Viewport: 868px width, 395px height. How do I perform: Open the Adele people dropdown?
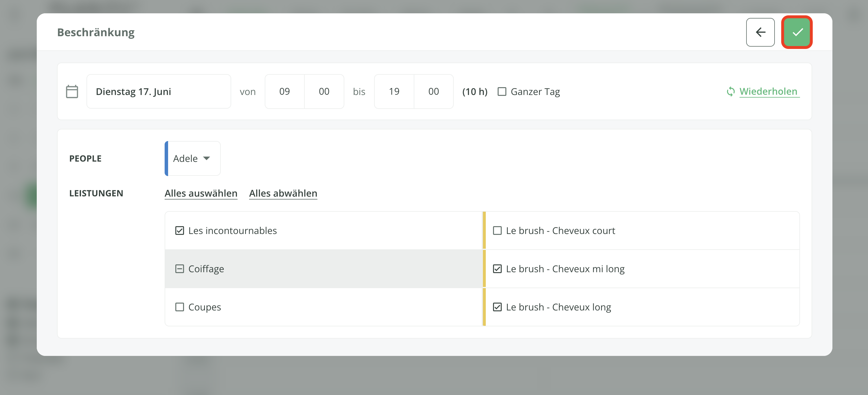[x=193, y=158]
